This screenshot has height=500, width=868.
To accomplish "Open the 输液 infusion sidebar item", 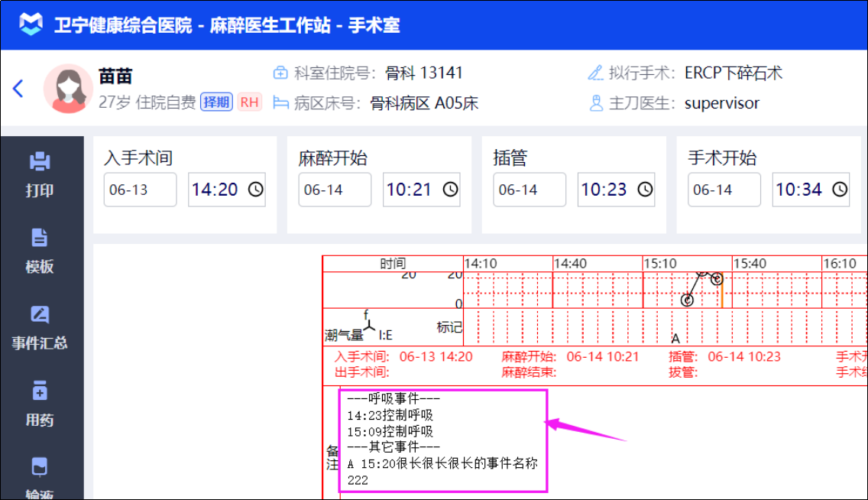I will [x=39, y=479].
